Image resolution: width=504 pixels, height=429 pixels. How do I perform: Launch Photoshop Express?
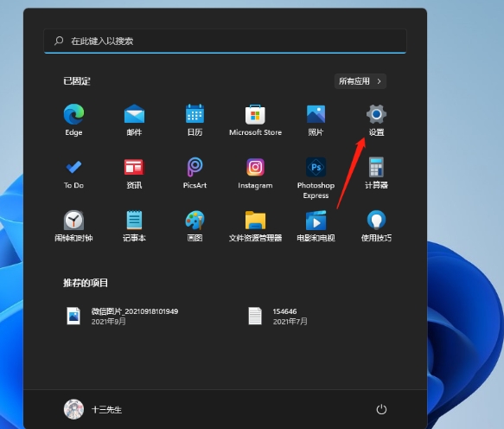[x=316, y=178]
